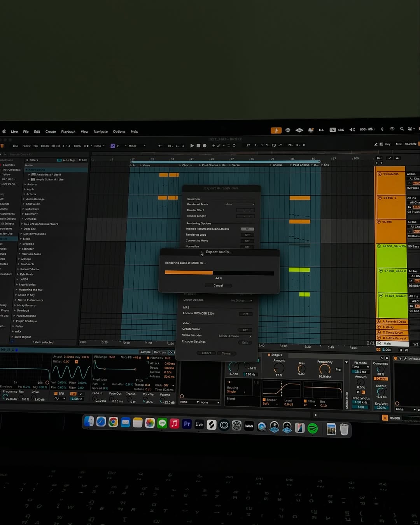
Task: Click the Edit button for Encoder Settings
Action: pos(245,343)
